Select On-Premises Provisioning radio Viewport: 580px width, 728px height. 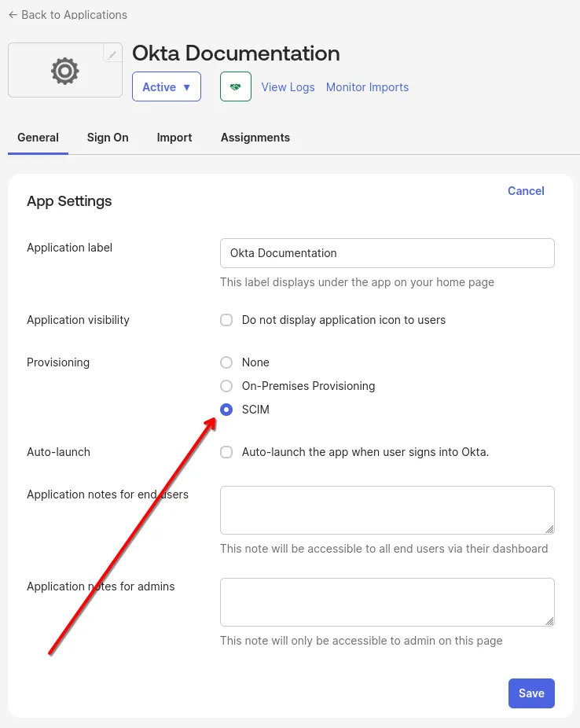[226, 386]
